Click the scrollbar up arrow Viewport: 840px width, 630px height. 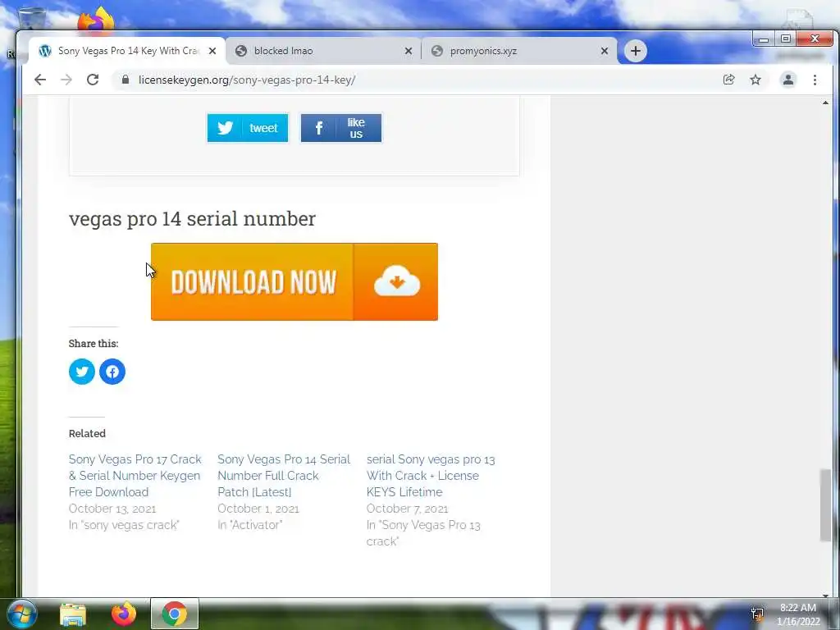point(825,103)
